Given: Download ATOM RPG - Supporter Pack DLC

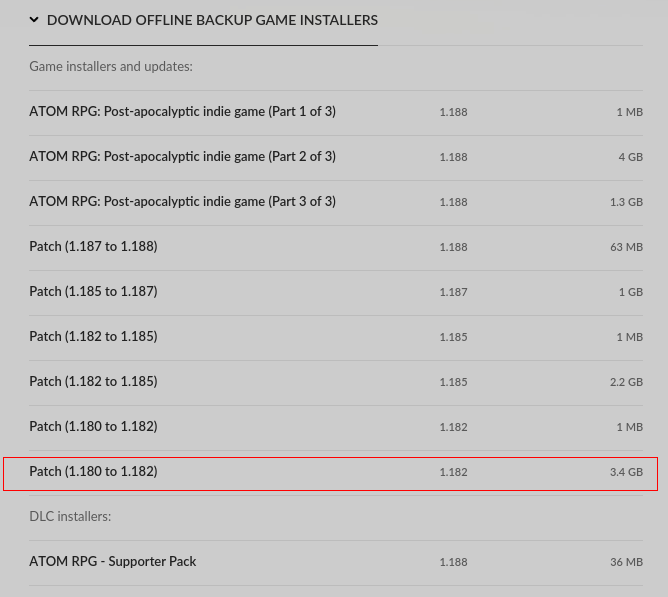Looking at the screenshot, I should pos(336,562).
